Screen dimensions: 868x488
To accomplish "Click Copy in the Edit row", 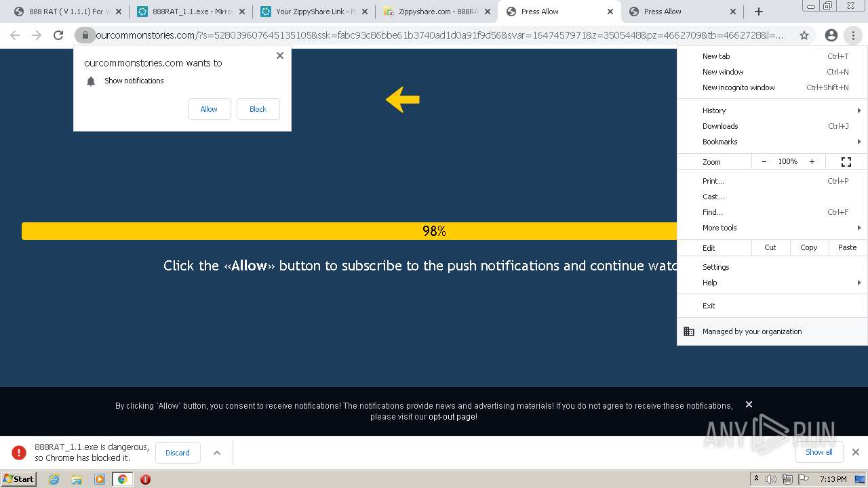I will click(809, 247).
